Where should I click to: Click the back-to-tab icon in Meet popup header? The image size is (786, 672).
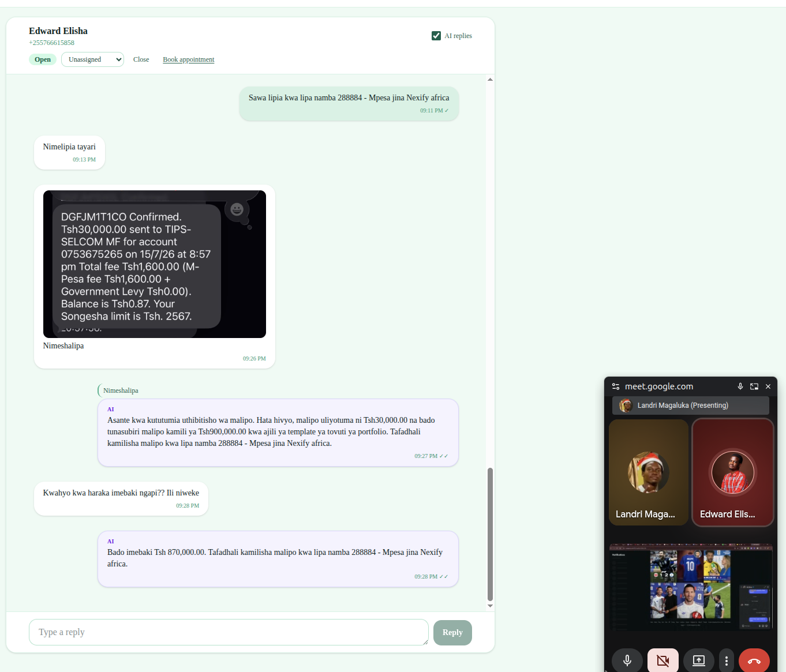coord(754,386)
